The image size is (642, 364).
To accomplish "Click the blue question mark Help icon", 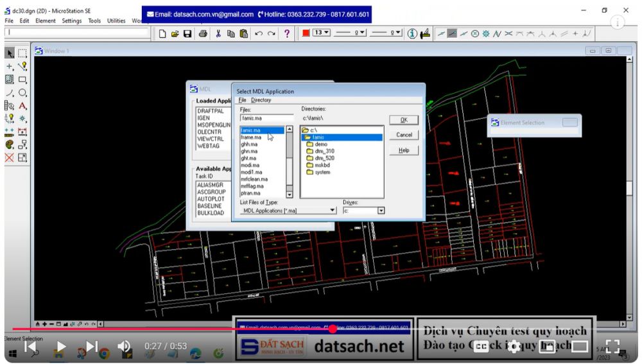I will tap(286, 34).
